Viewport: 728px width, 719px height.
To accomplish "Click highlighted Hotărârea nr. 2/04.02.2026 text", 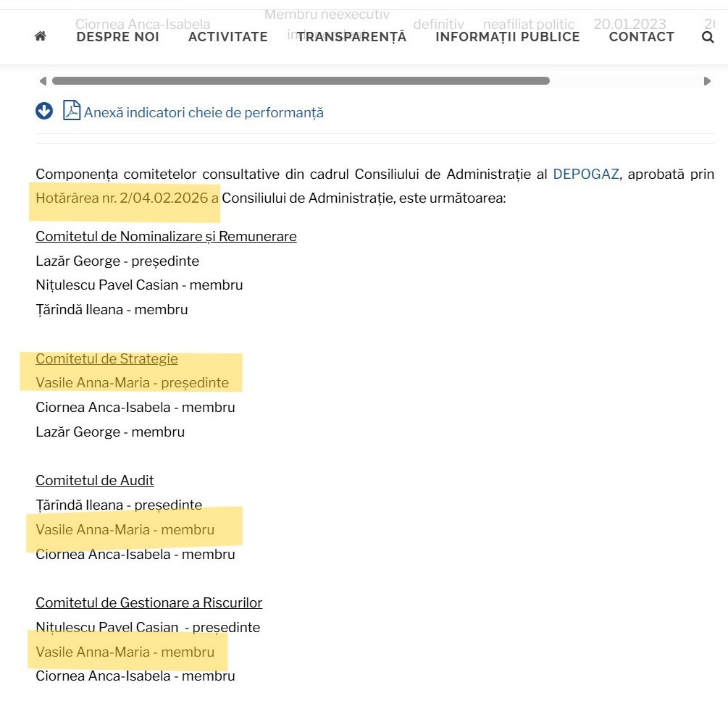I will pos(123,198).
